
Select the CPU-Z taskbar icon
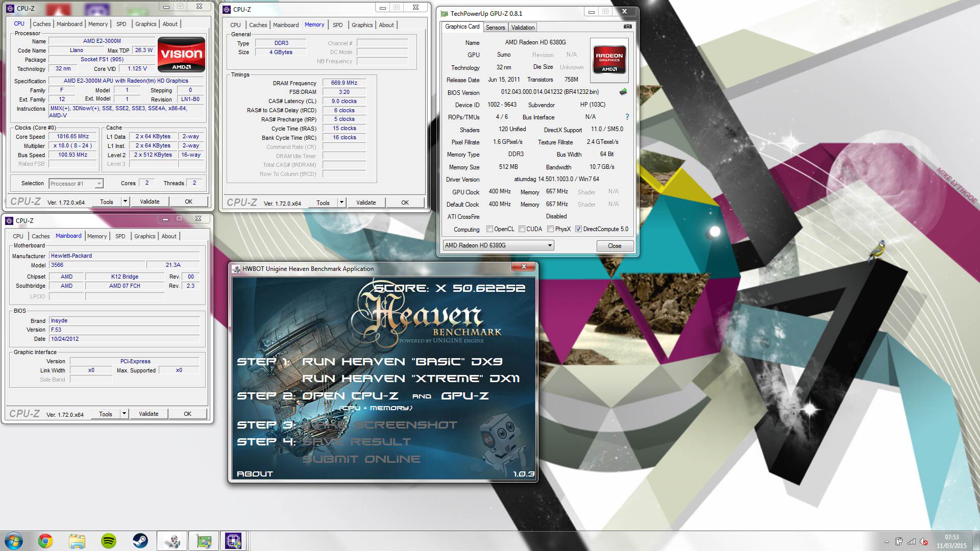[234, 541]
